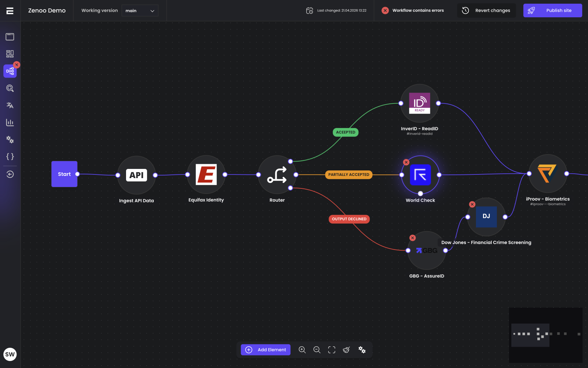
Task: Select the Router node
Action: point(277,174)
